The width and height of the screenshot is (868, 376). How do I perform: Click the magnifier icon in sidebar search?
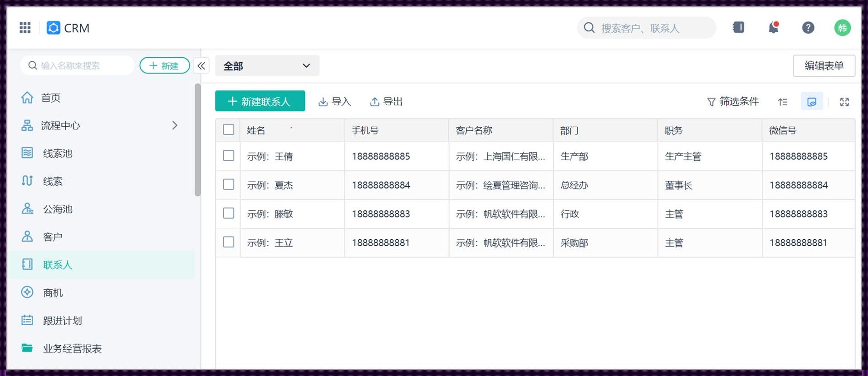[x=33, y=65]
